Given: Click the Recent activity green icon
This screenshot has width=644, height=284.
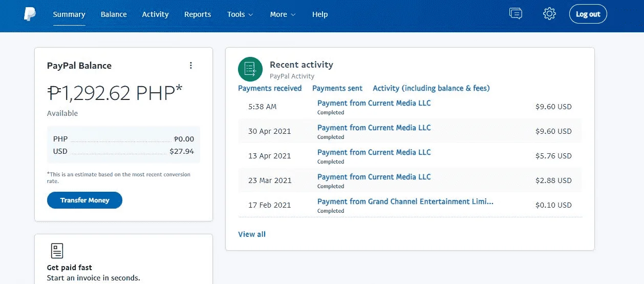Looking at the screenshot, I should click(x=250, y=69).
